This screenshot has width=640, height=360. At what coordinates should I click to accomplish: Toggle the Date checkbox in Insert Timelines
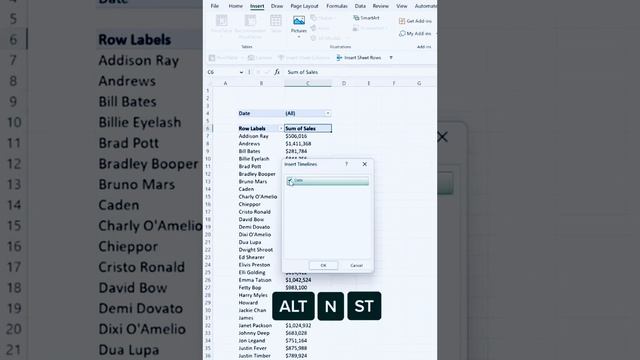290,180
